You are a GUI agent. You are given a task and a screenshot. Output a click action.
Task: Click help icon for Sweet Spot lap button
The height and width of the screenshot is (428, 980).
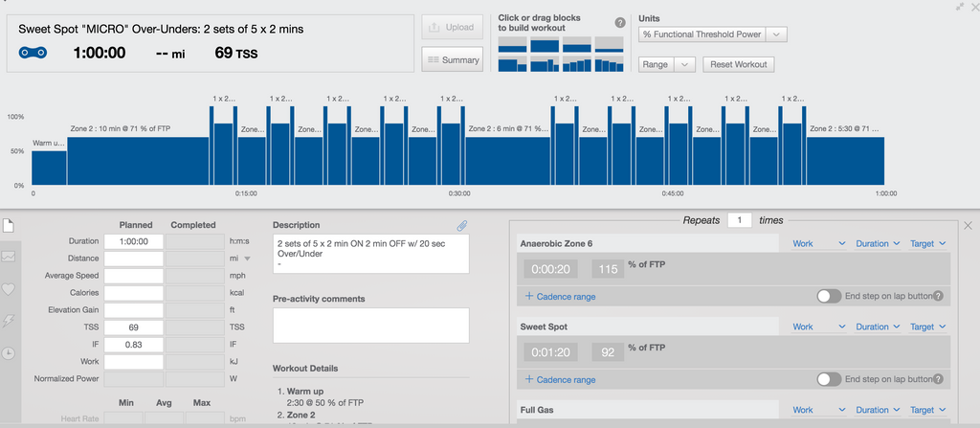(x=938, y=379)
